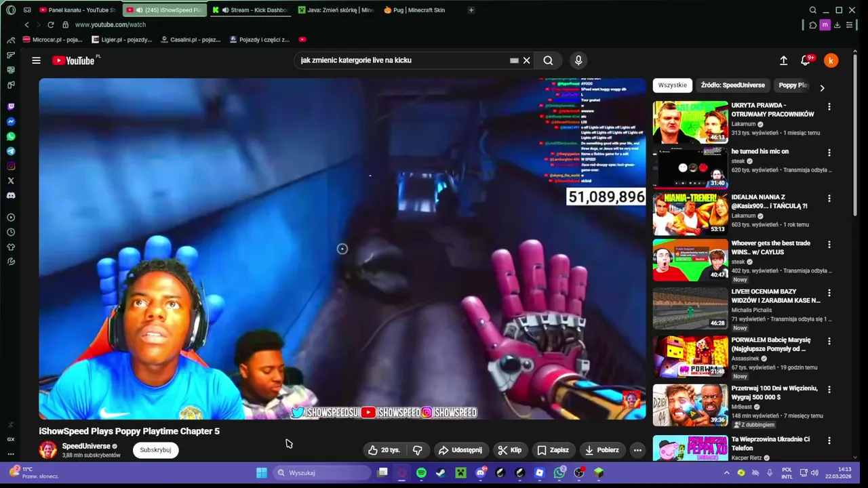This screenshot has height=488, width=868.
Task: Click the taskbar Wyszukaj search box
Action: (323, 473)
